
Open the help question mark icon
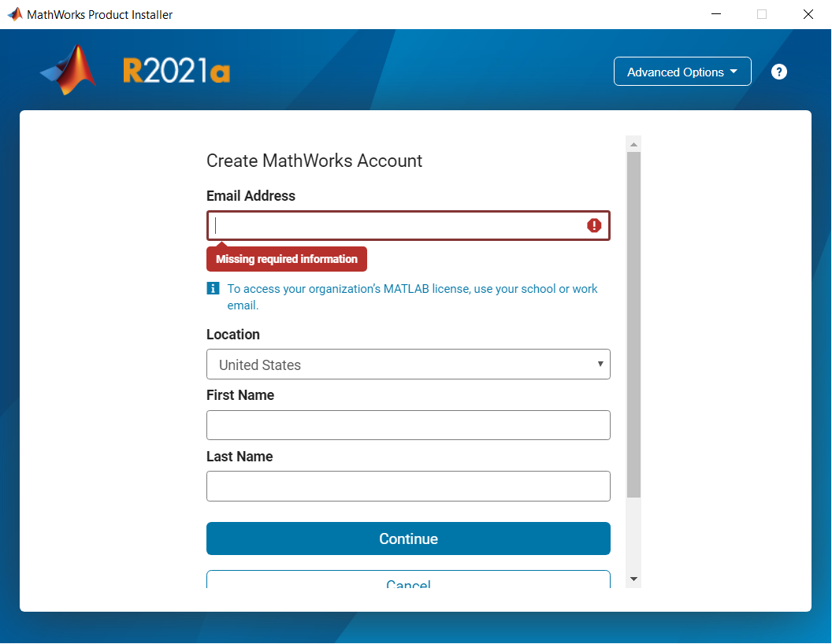click(x=778, y=72)
